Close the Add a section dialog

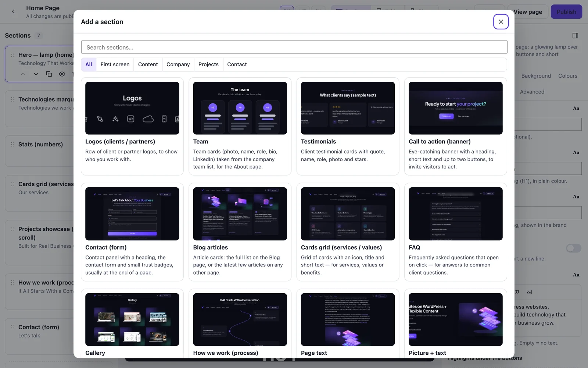501,22
